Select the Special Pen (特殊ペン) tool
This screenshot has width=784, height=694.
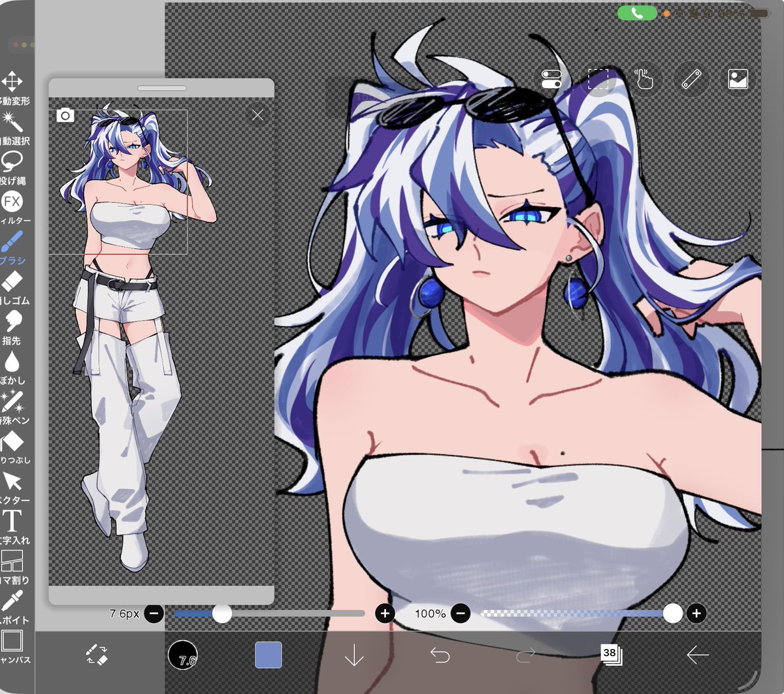12,407
